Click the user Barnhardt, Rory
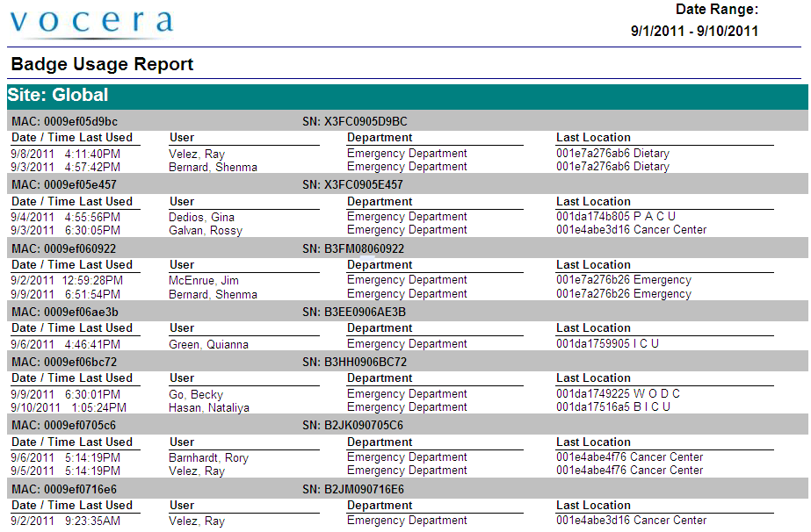The width and height of the screenshot is (811, 532). click(208, 457)
